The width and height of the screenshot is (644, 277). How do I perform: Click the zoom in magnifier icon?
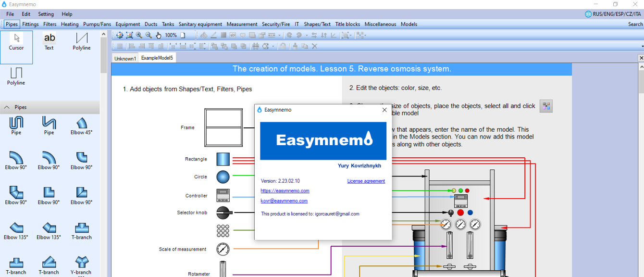coord(139,35)
